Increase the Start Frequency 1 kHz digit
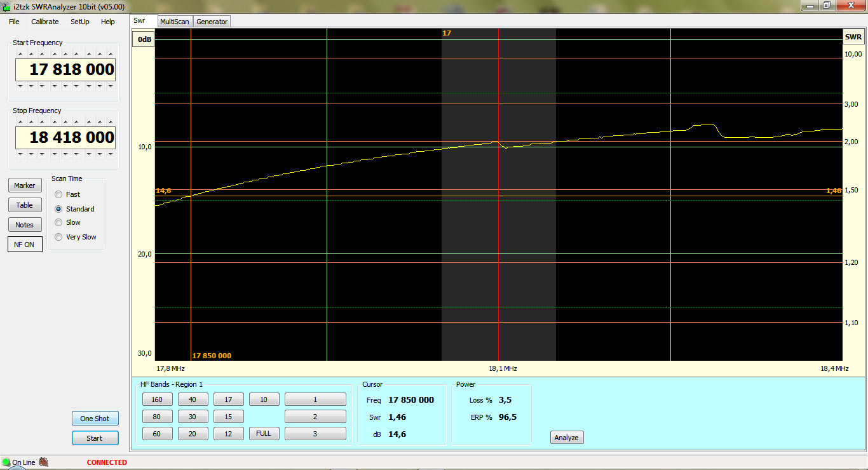The image size is (868, 470). [76, 54]
